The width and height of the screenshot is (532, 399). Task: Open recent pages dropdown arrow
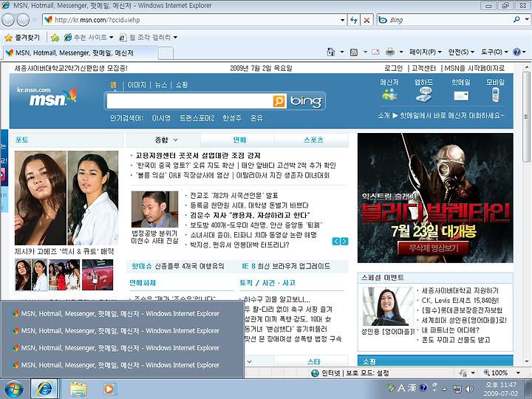[34, 20]
